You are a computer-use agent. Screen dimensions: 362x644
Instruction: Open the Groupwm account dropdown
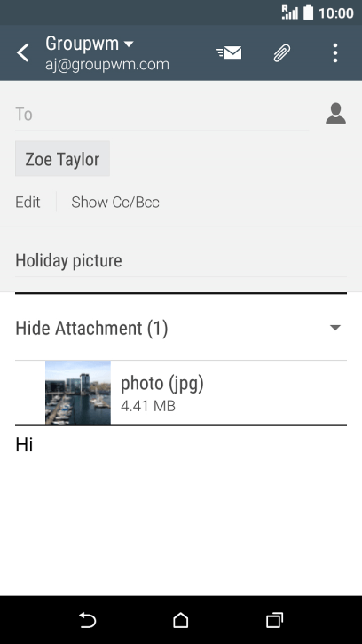pyautogui.click(x=90, y=44)
